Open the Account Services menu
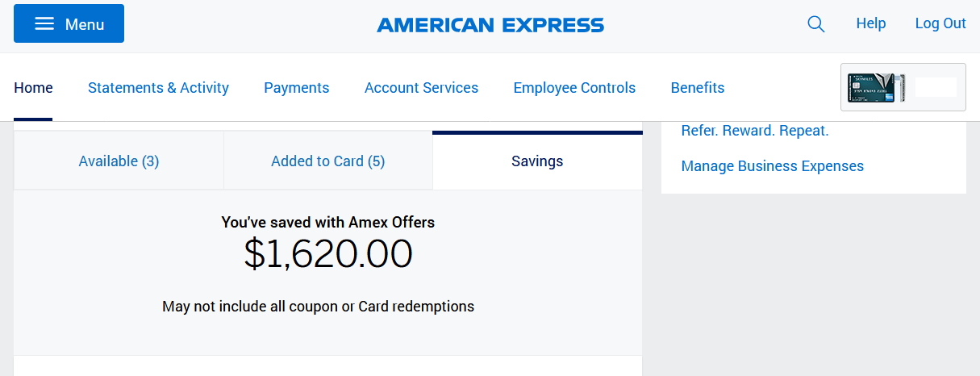The image size is (980, 376). (x=421, y=88)
